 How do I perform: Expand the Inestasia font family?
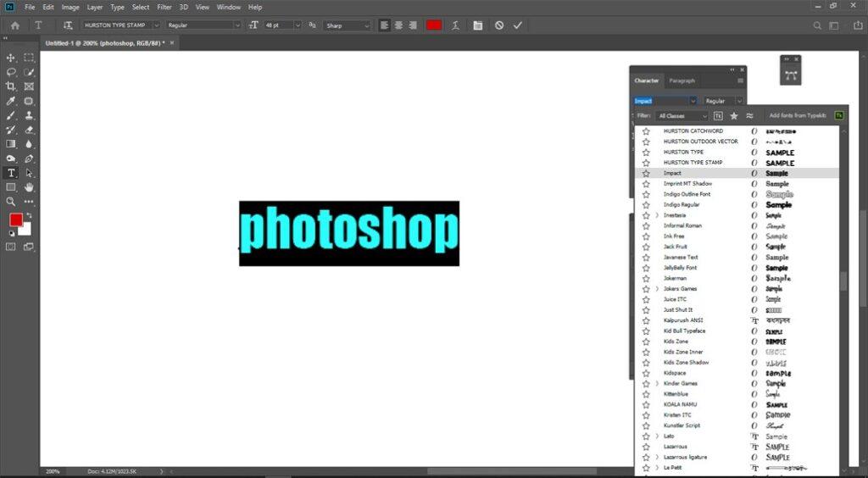pos(657,215)
